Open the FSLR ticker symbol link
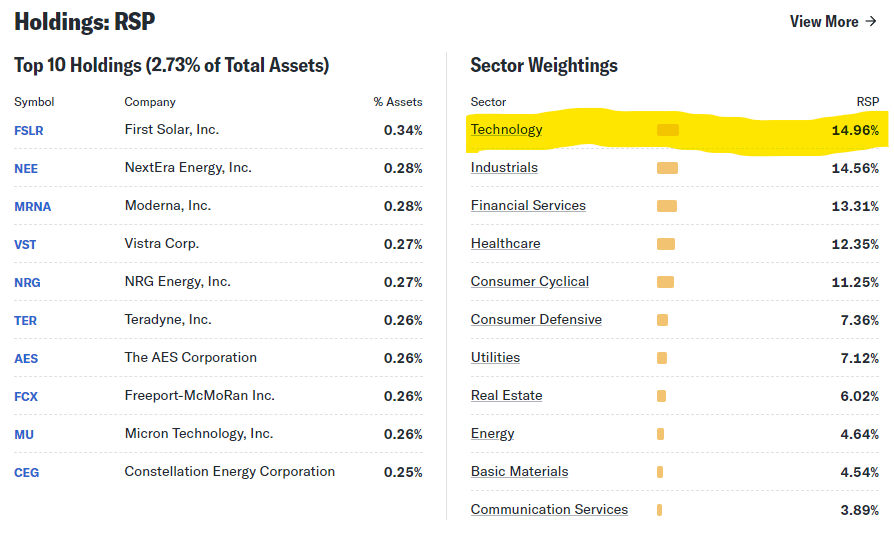Viewport: 894px width, 534px height. click(x=29, y=130)
